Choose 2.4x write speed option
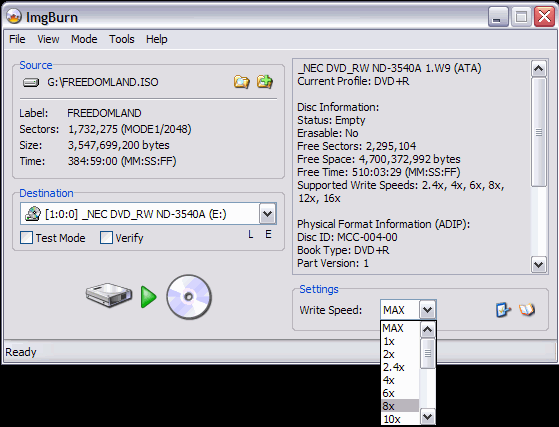 [400, 367]
